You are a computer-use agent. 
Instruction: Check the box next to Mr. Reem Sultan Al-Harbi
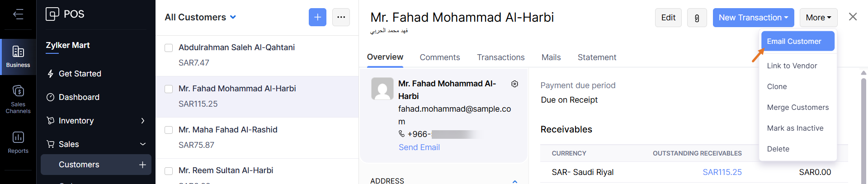point(169,171)
